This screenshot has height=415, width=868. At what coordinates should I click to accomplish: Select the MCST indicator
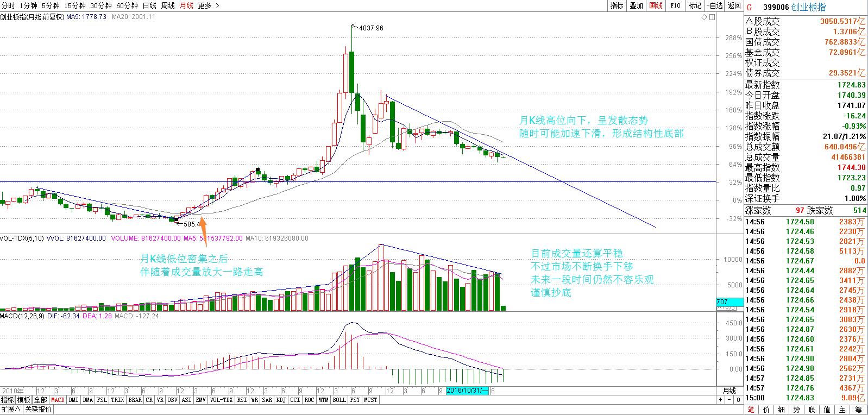(x=371, y=400)
